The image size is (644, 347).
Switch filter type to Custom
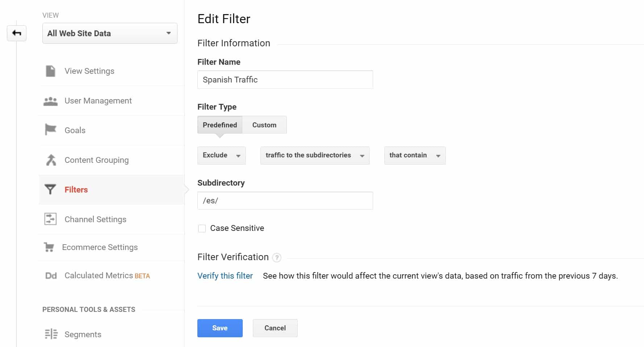click(x=264, y=125)
